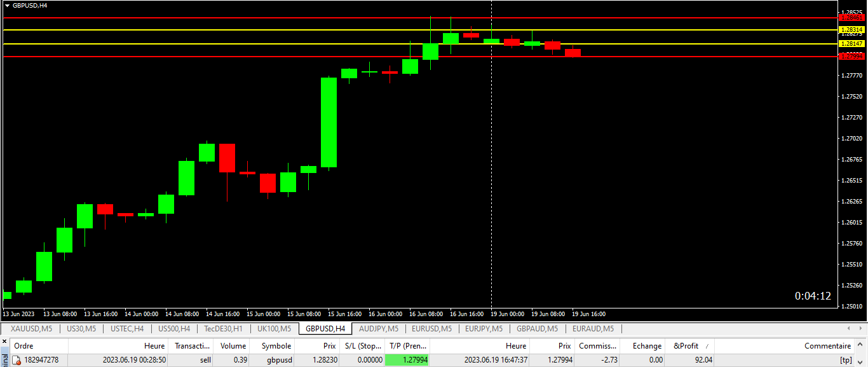The width and height of the screenshot is (868, 367).
Task: Close the terminal panel with the x
Action: [x=4, y=342]
